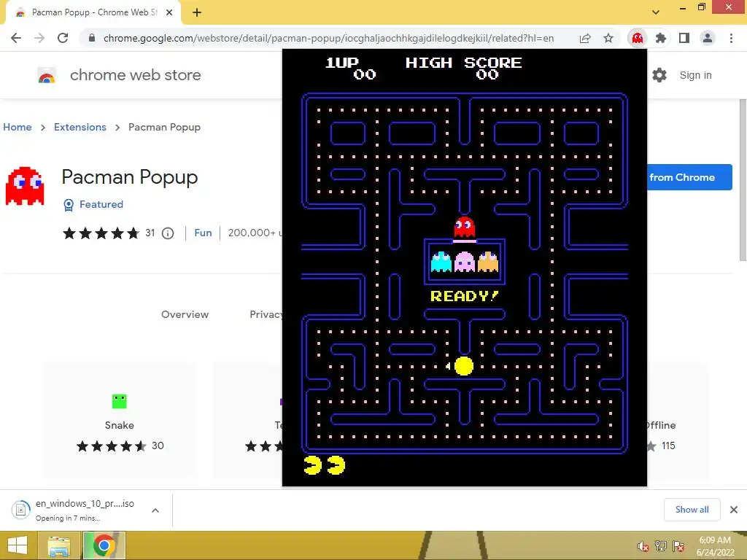Click the Pacman Popup five-star rating
This screenshot has width=747, height=560.
click(x=101, y=233)
